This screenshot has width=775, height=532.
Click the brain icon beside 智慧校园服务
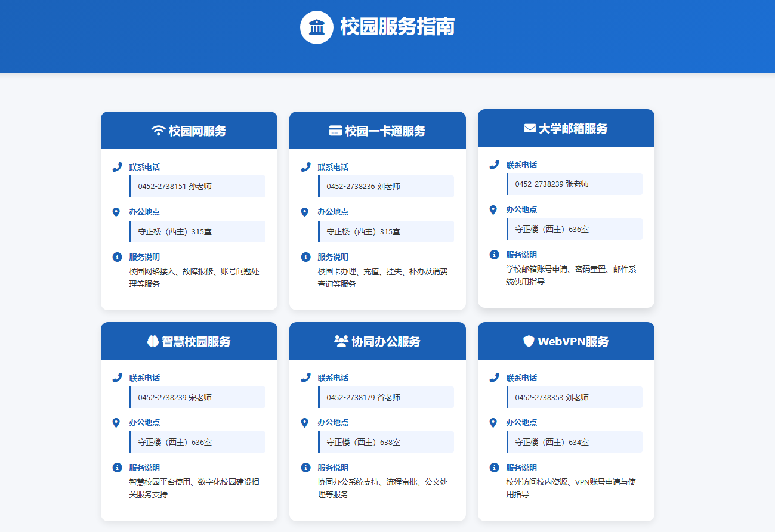(x=153, y=341)
